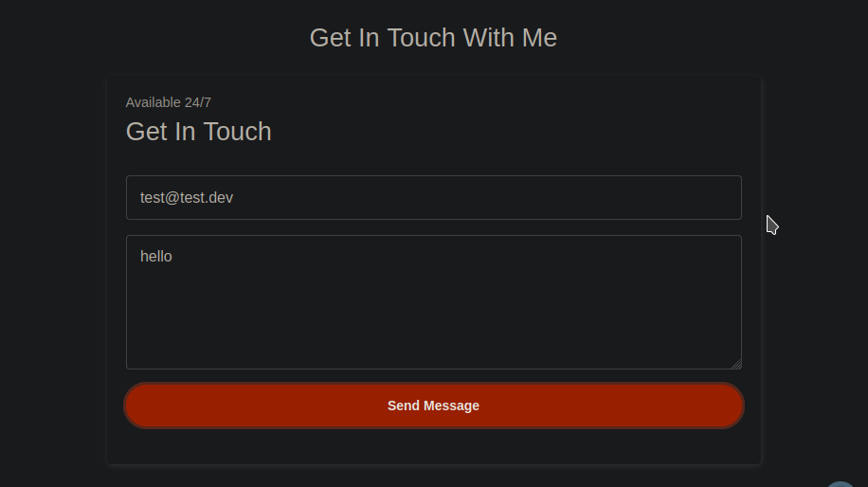Click the '@' symbol in the email field
The height and width of the screenshot is (487, 868).
tap(172, 198)
